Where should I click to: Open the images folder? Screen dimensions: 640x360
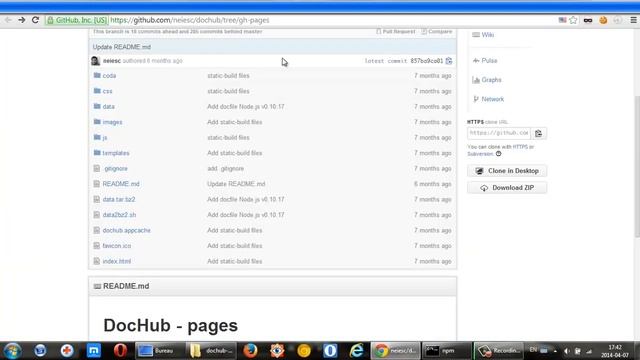click(x=112, y=122)
